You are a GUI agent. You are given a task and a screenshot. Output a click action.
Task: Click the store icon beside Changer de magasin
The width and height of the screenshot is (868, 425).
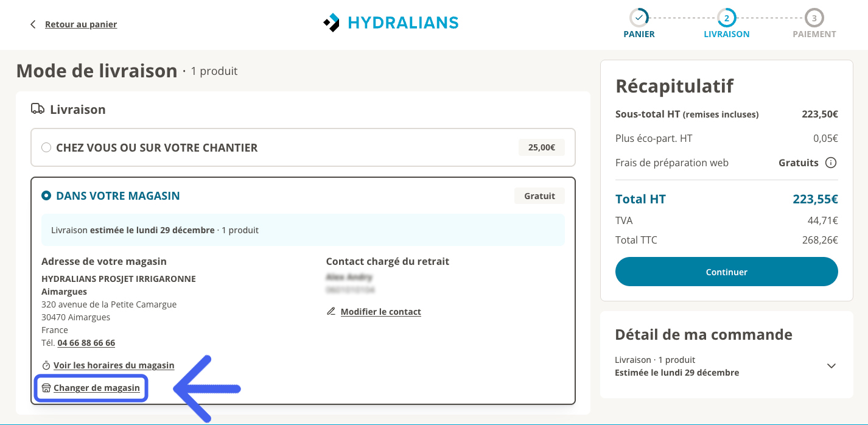point(46,388)
